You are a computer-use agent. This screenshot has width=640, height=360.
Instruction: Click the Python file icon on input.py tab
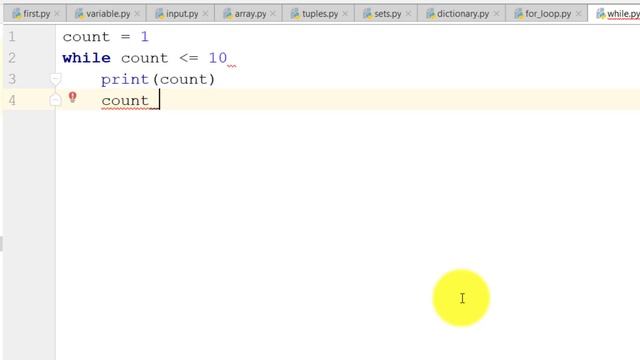(x=159, y=14)
